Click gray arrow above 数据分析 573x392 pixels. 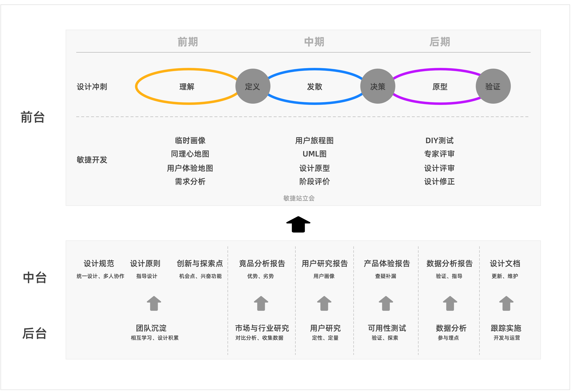pos(450,303)
